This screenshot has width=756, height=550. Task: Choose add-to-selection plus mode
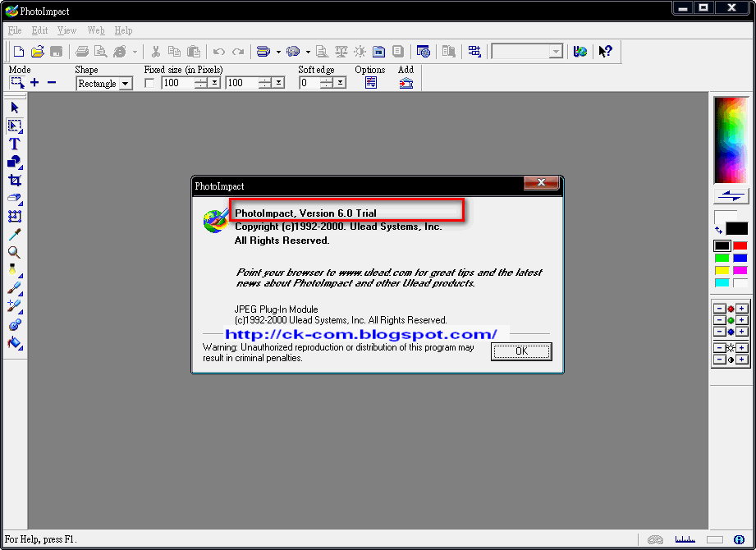click(x=34, y=83)
